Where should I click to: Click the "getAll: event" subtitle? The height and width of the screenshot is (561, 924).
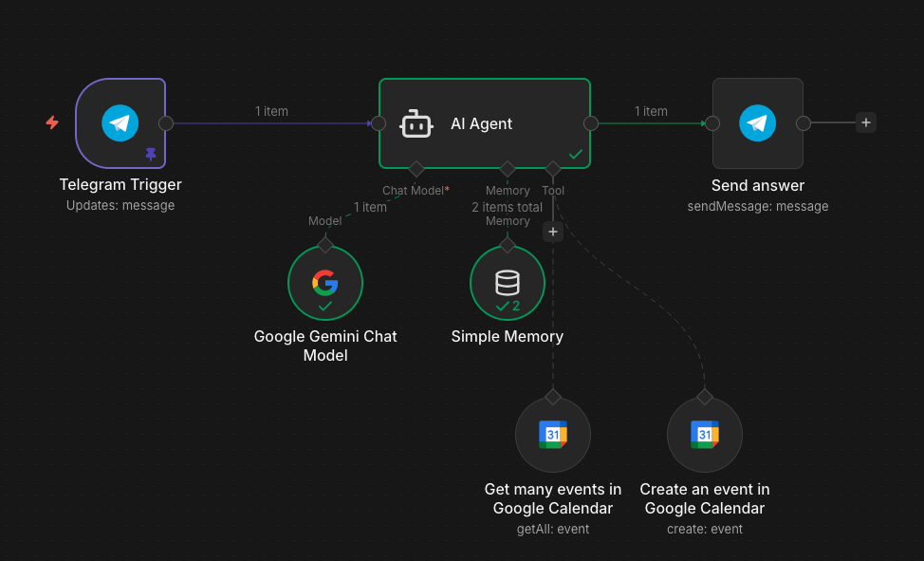click(553, 529)
